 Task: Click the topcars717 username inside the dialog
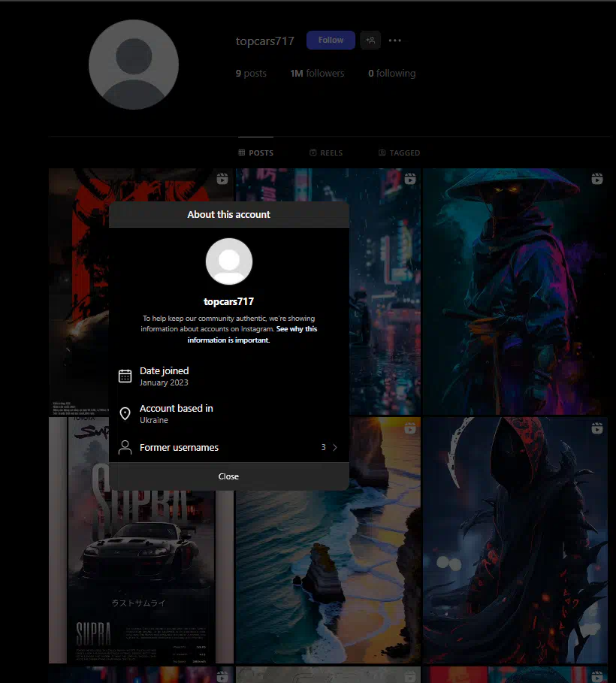(x=228, y=301)
